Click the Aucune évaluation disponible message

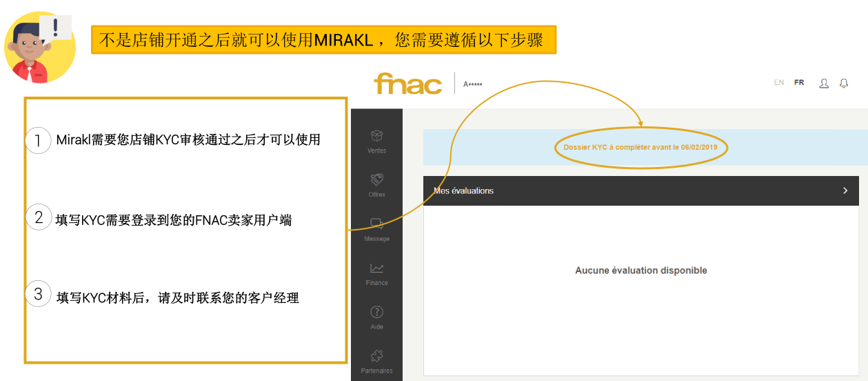coord(640,271)
